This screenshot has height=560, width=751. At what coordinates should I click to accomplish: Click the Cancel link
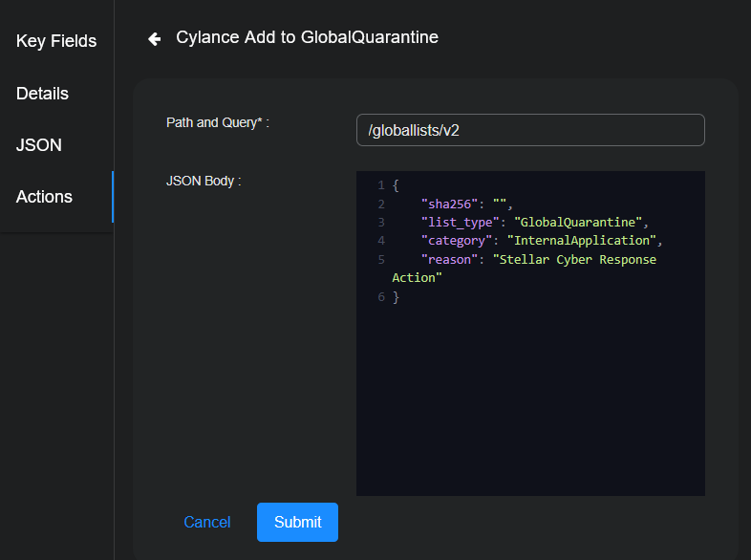pos(207,522)
